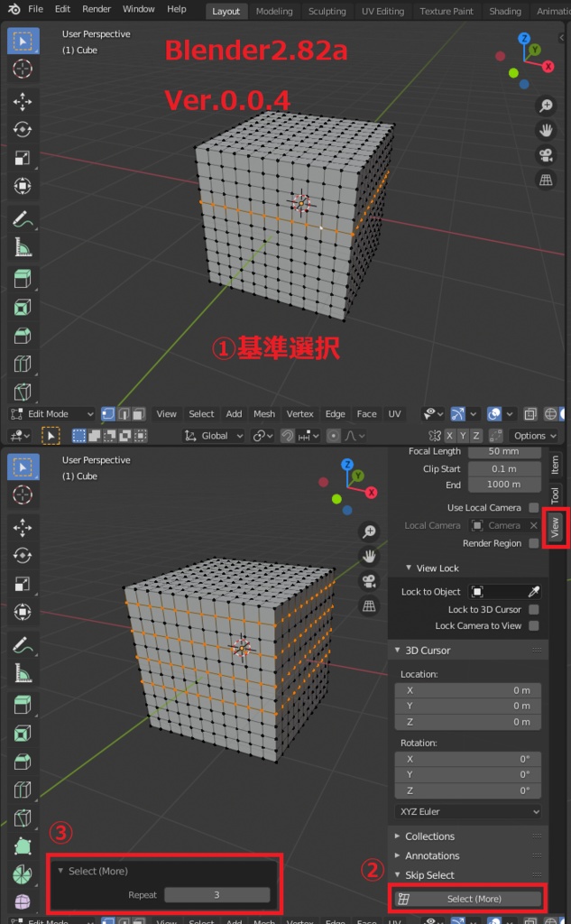Click the Select (More) button in Skip Select
This screenshot has height=924, width=571.
point(468,899)
